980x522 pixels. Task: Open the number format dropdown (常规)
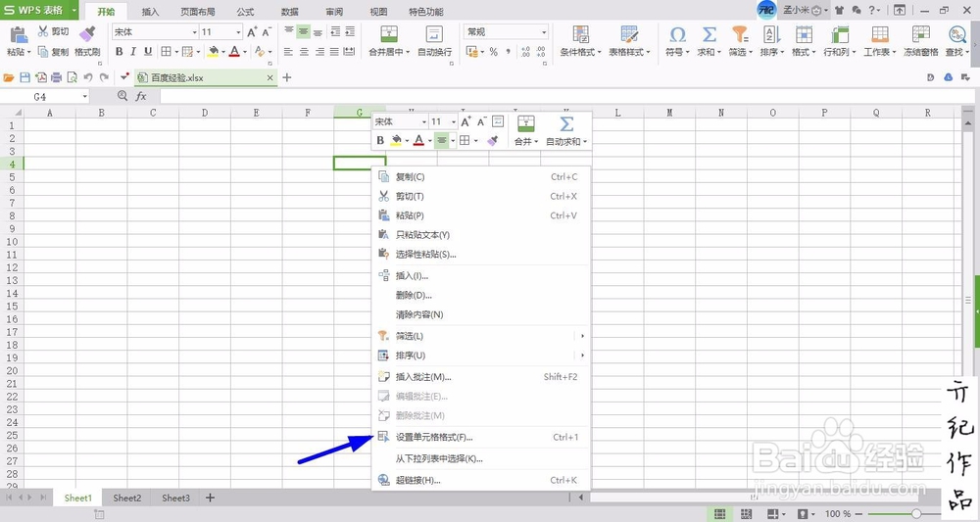point(544,32)
